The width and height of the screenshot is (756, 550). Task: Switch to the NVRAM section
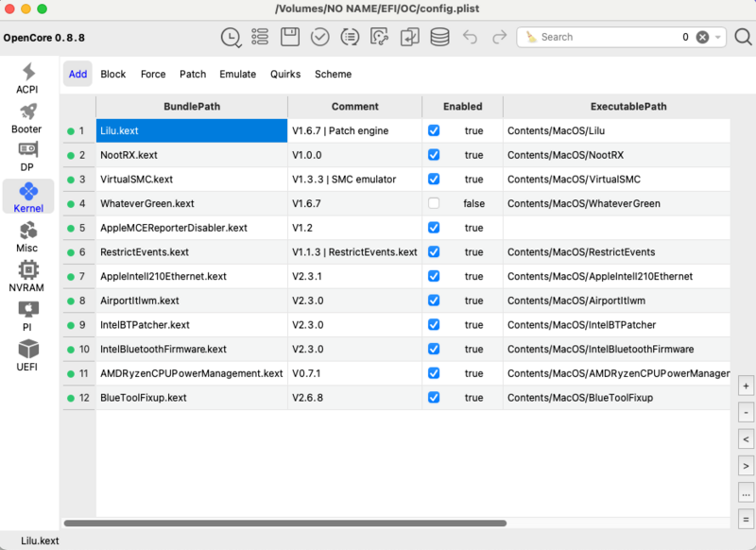pyautogui.click(x=27, y=276)
